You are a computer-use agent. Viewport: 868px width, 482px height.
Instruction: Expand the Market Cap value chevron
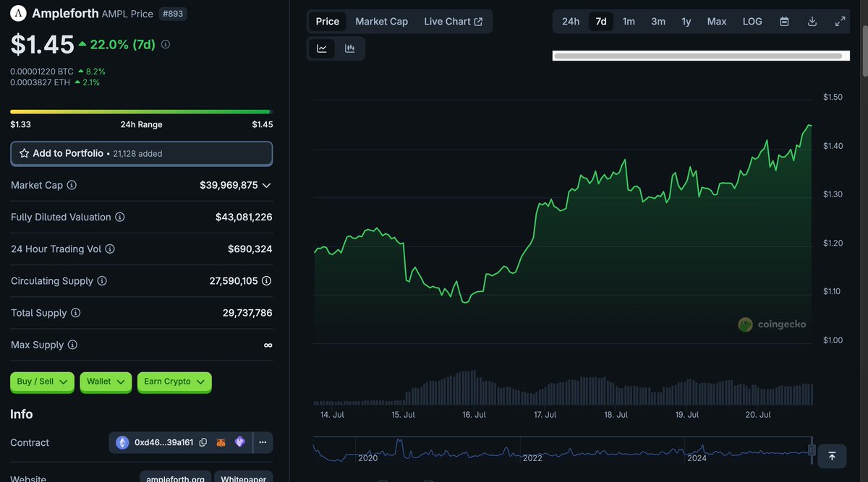pos(267,186)
